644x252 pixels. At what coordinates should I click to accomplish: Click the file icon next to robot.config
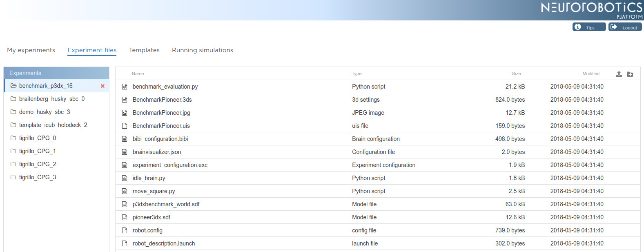(x=125, y=230)
